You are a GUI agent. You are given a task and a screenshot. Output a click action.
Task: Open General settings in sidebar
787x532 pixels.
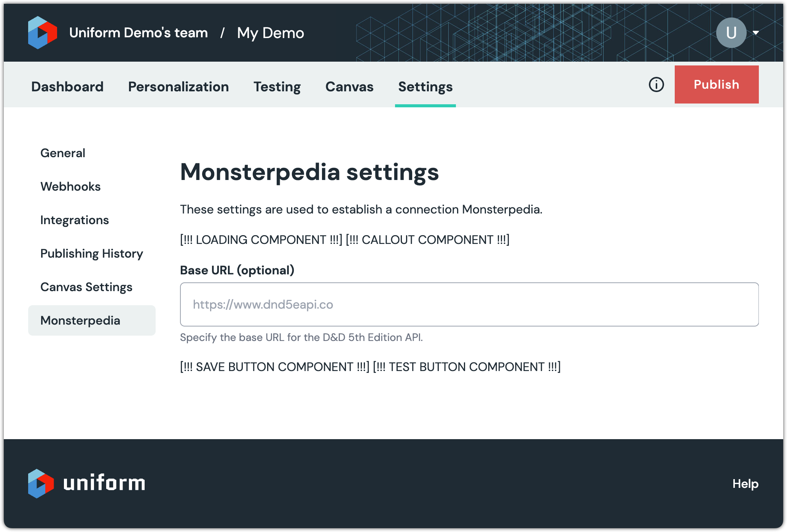pyautogui.click(x=63, y=153)
